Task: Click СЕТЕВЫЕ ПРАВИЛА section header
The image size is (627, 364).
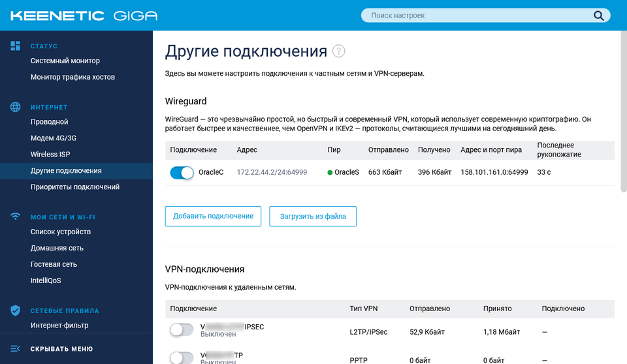Action: [x=65, y=311]
